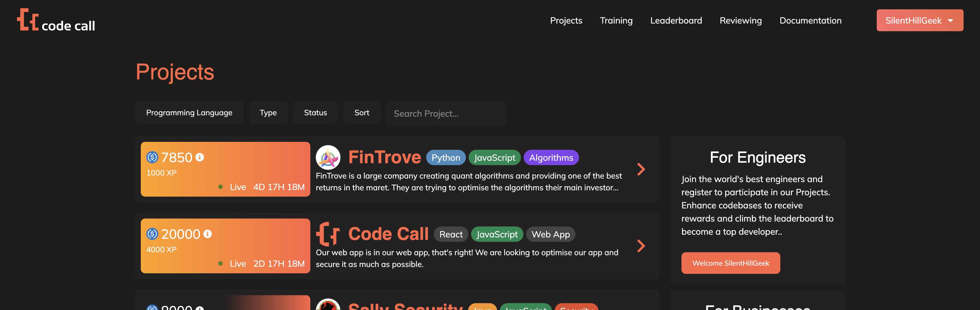Click the '1000 XP' text
The height and width of the screenshot is (310, 980).
tap(161, 173)
